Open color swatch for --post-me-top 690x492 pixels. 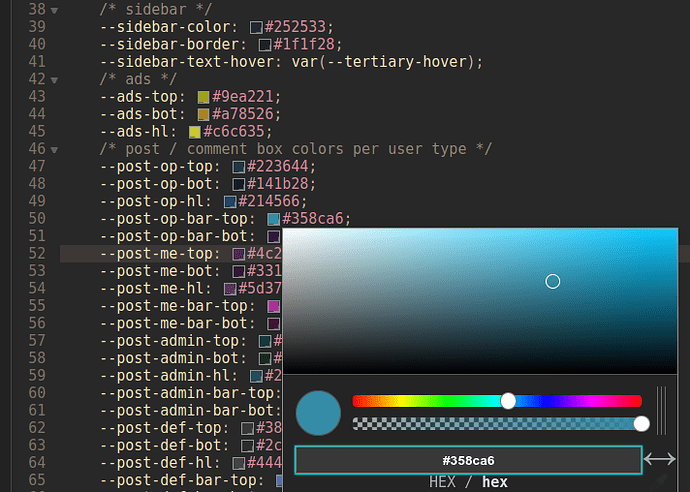click(239, 254)
